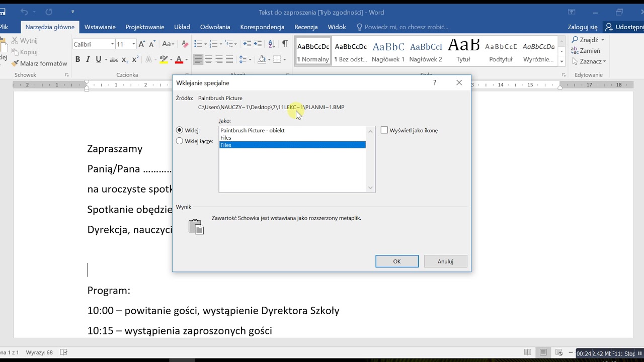This screenshot has width=644, height=362.
Task: Confirm the paste special dialog with OK
Action: 397,261
